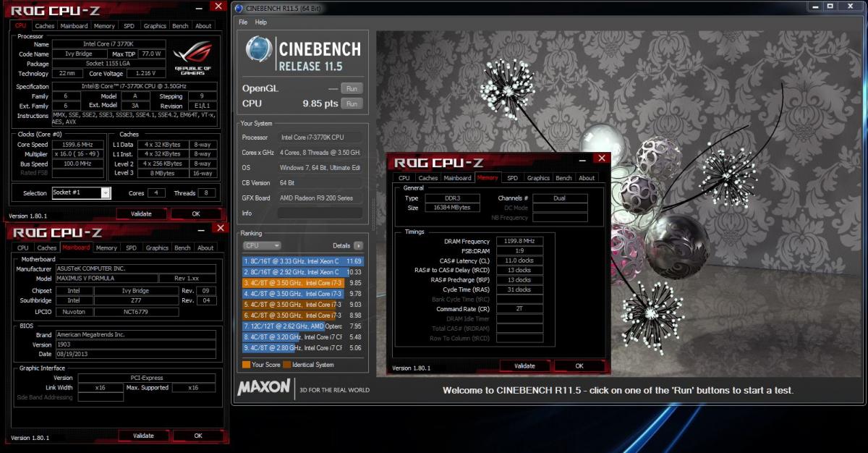Switch to Caches tab in CPU-Z CPU window

(45, 26)
